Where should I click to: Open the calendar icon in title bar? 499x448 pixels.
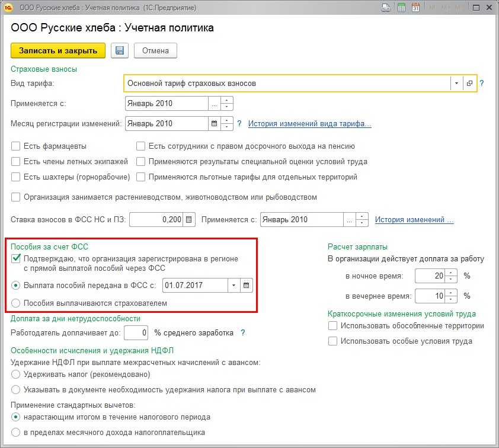tap(415, 8)
